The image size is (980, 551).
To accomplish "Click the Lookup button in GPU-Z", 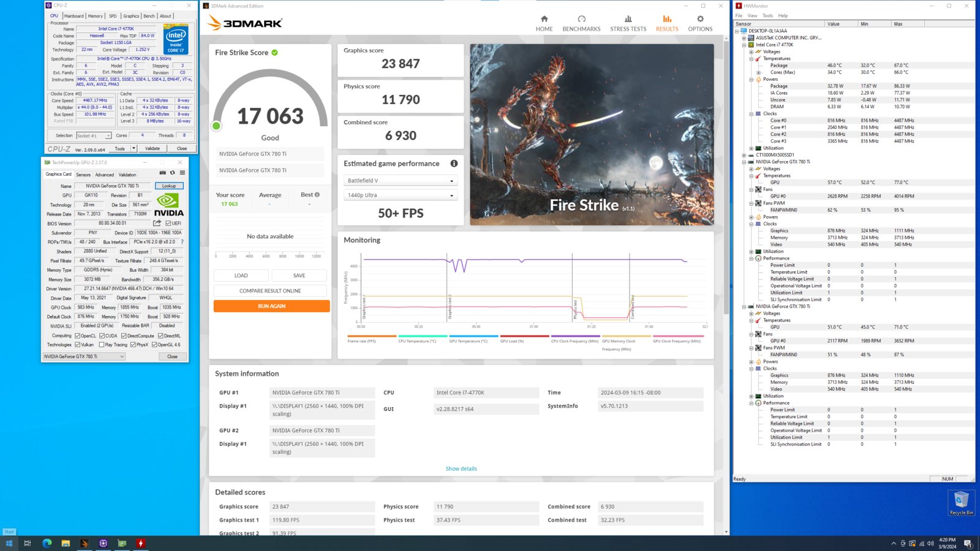I will (x=169, y=186).
